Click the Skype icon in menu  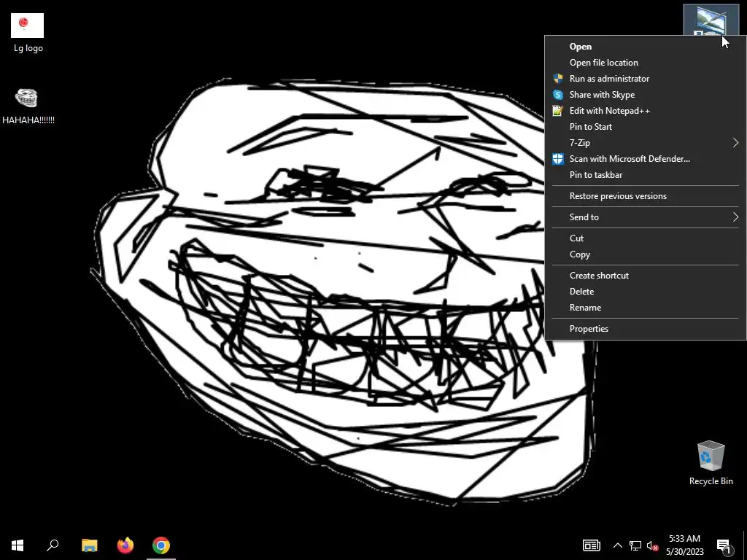(558, 95)
